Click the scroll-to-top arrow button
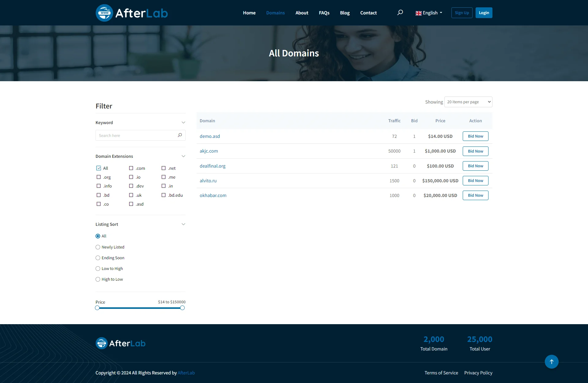Screen dimensions: 588x383 pyautogui.click(x=551, y=362)
